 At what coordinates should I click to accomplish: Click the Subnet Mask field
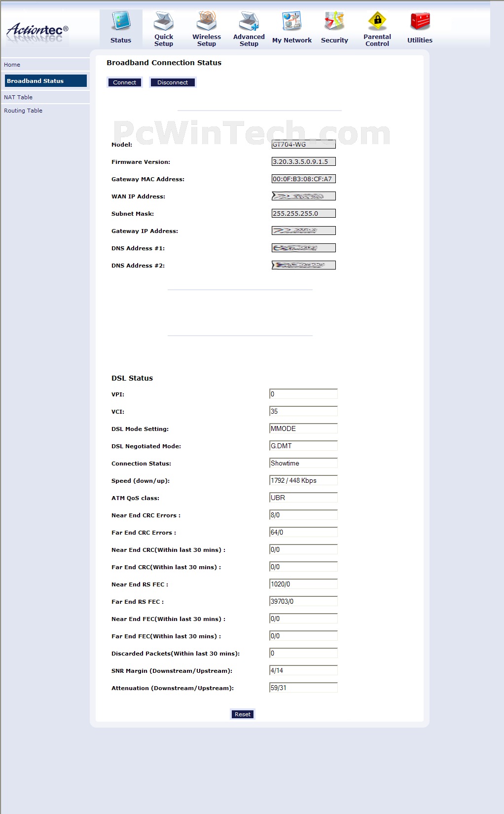pyautogui.click(x=304, y=213)
